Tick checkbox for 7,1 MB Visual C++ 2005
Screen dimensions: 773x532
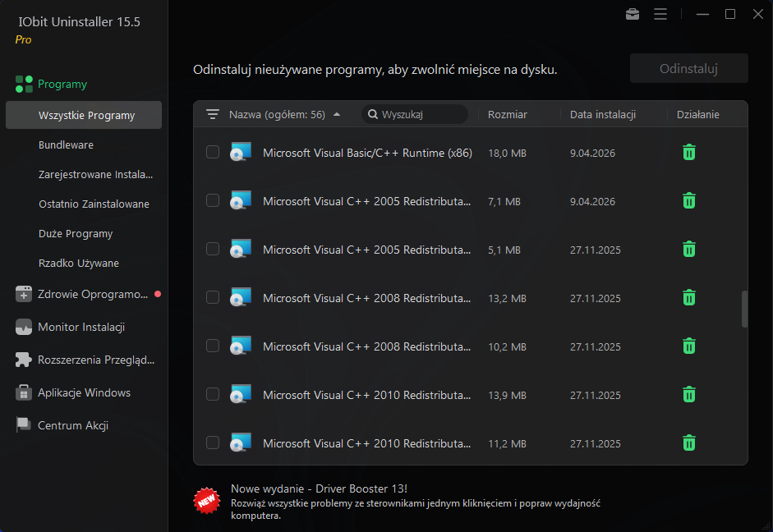(x=213, y=200)
